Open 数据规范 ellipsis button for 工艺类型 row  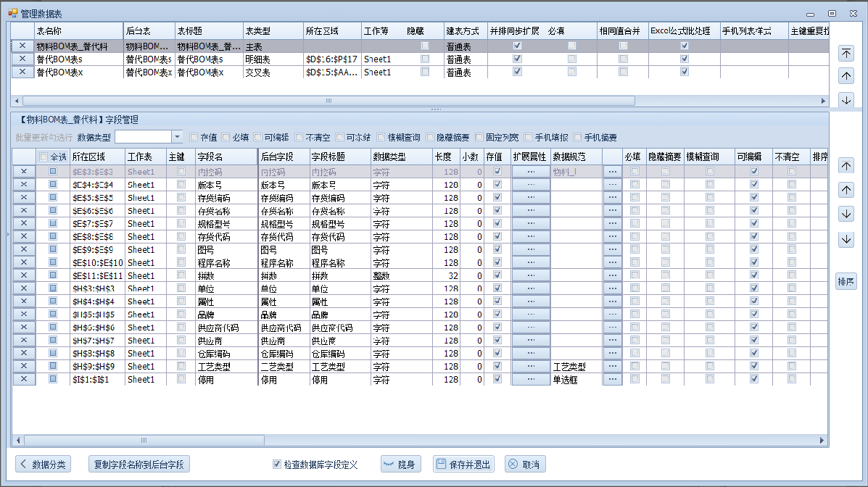coord(612,367)
